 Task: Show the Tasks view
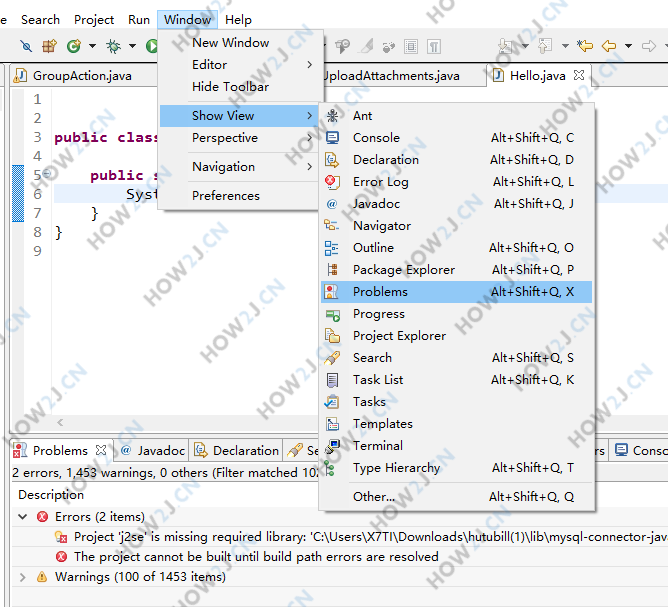[457, 402]
